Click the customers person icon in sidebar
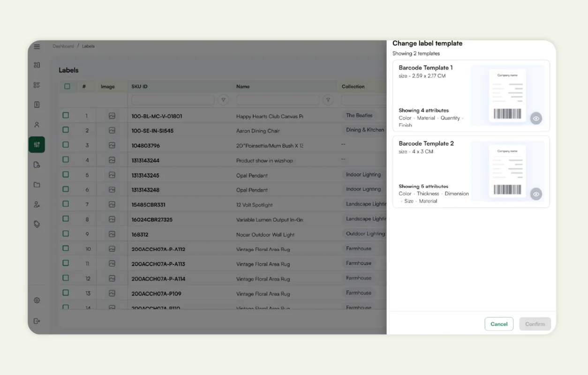588x375 pixels. [x=37, y=124]
